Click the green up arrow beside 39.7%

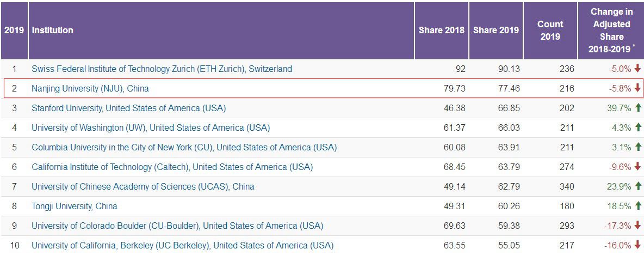point(637,108)
